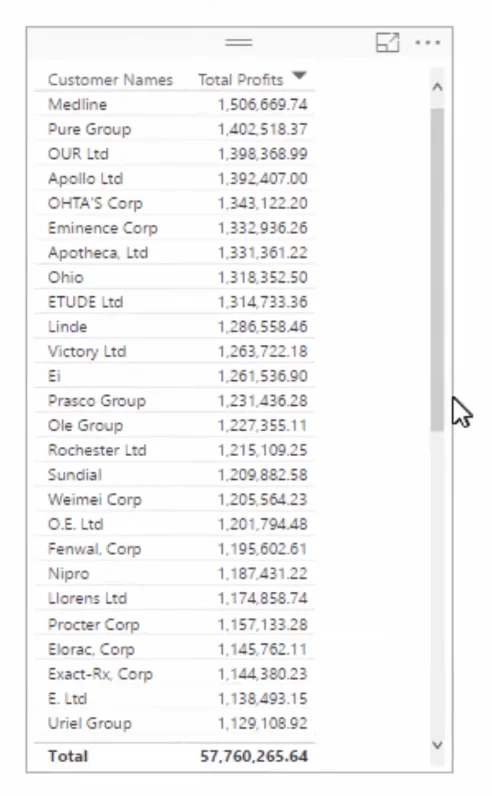The image size is (492, 796).
Task: Select the ETUDE Ltd row
Action: click(175, 302)
